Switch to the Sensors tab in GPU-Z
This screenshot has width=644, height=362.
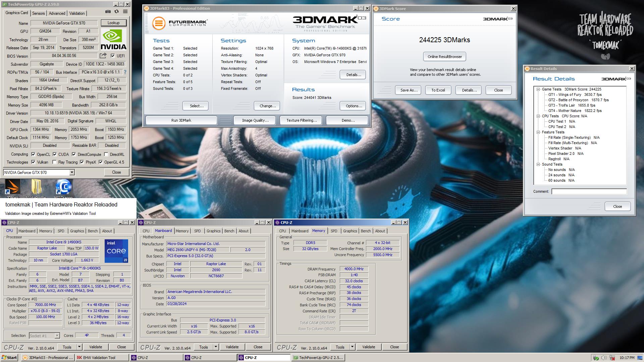tap(38, 13)
